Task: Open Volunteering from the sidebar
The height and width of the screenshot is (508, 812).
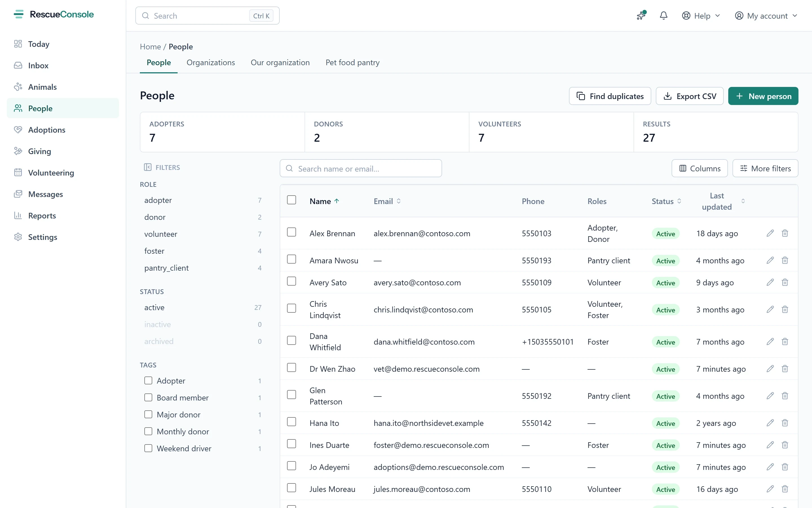Action: coord(63,173)
